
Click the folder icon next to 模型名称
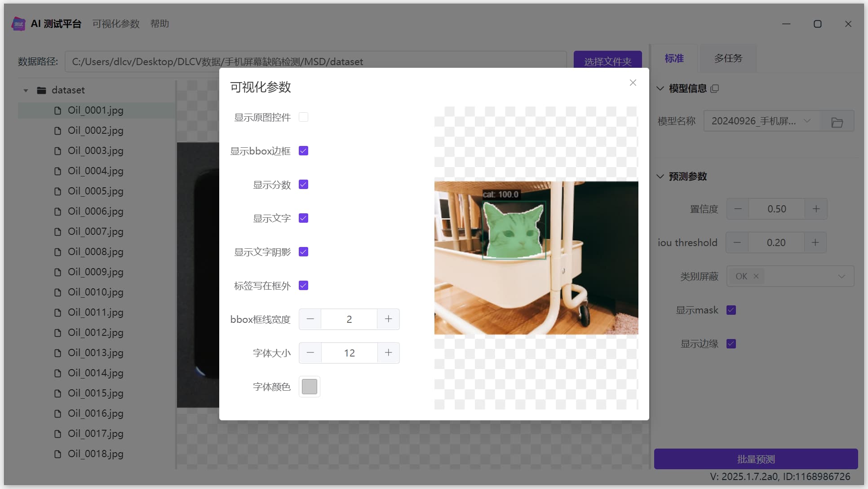(x=837, y=122)
